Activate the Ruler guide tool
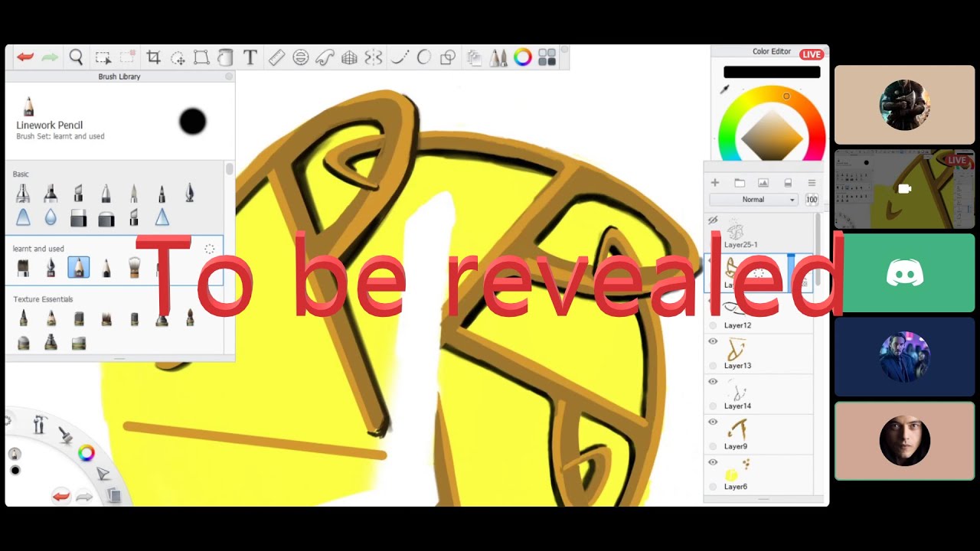 [x=276, y=57]
